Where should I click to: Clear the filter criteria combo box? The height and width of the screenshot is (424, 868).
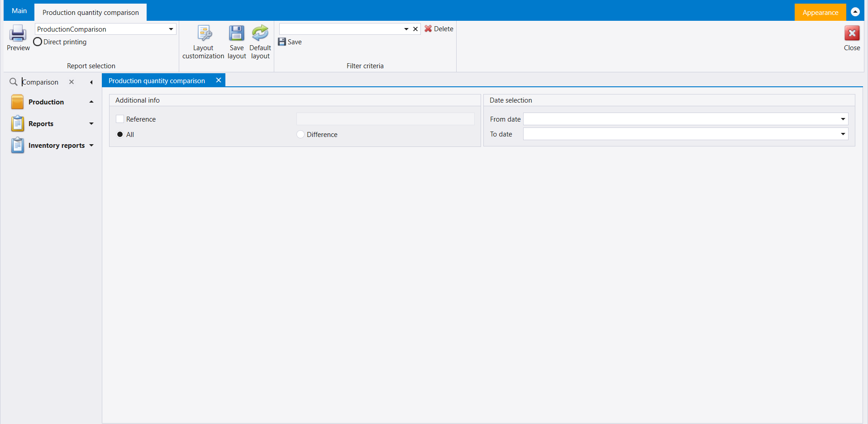415,29
